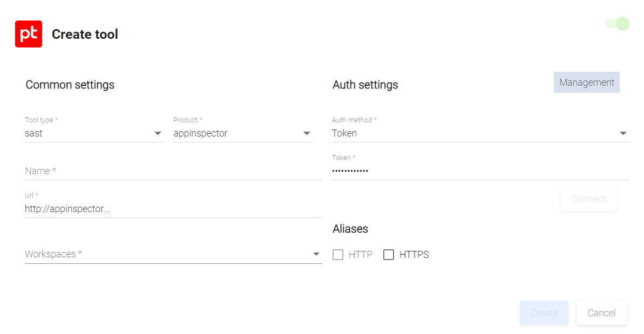Image resolution: width=644 pixels, height=334 pixels.
Task: Focus the Name input field
Action: (173, 171)
